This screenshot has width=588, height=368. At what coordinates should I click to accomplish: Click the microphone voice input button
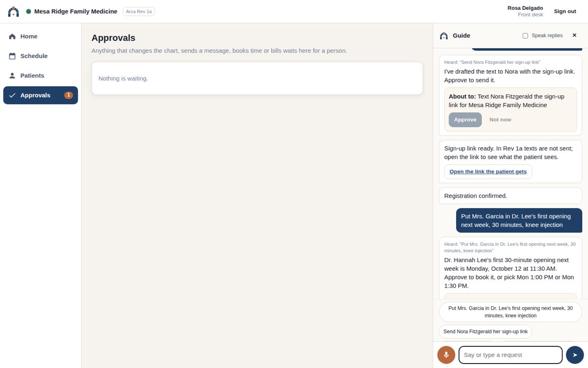[x=446, y=355]
